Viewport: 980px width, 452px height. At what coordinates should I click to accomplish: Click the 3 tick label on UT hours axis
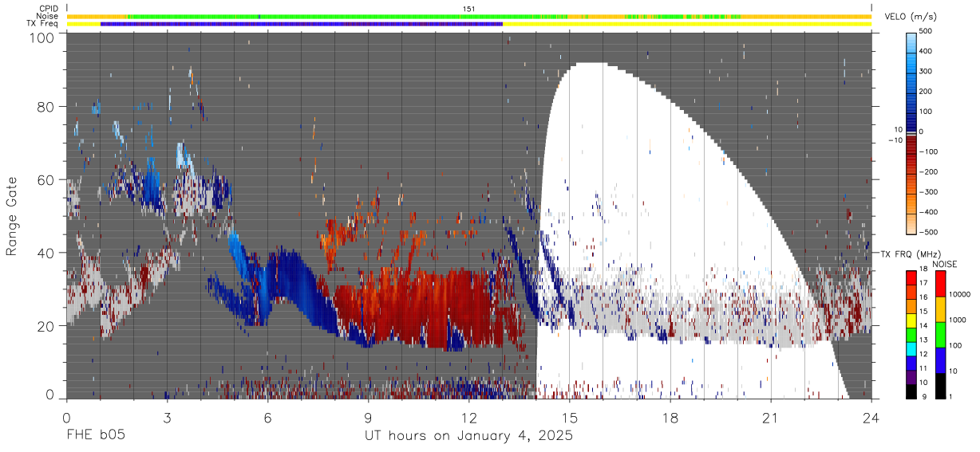tap(167, 418)
